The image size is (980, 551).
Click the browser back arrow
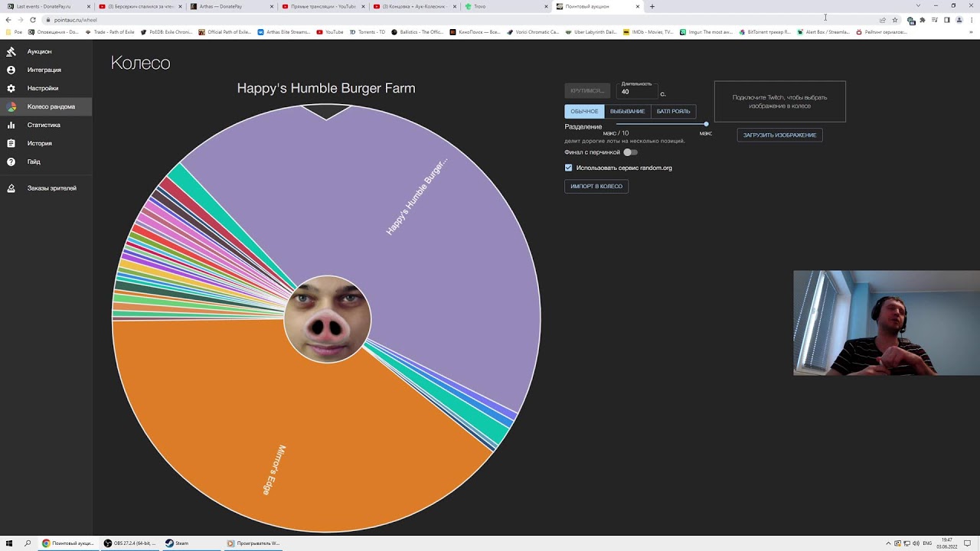8,20
